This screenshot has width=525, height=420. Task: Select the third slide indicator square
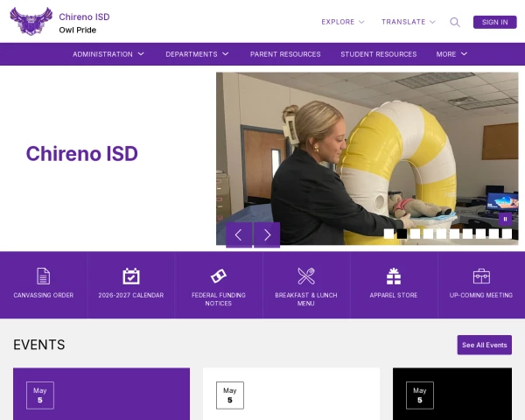(x=415, y=234)
